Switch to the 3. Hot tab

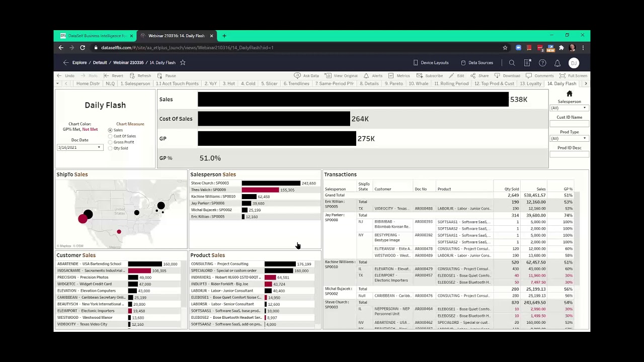coord(228,83)
